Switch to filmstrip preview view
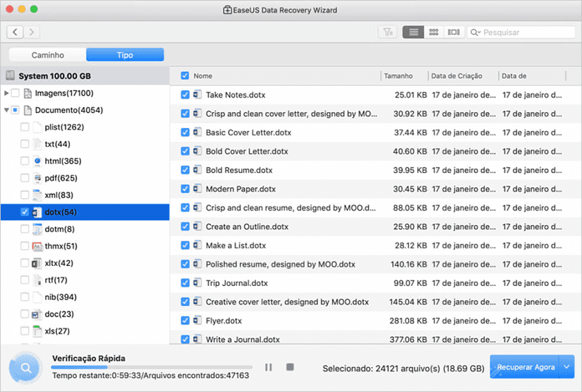 [454, 33]
